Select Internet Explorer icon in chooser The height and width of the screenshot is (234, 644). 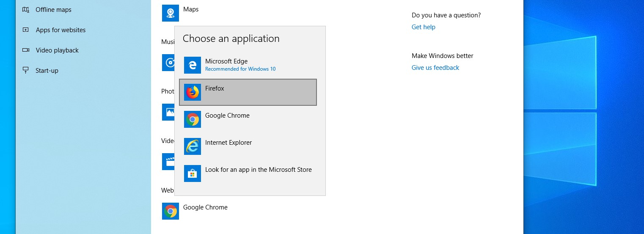coord(193,146)
